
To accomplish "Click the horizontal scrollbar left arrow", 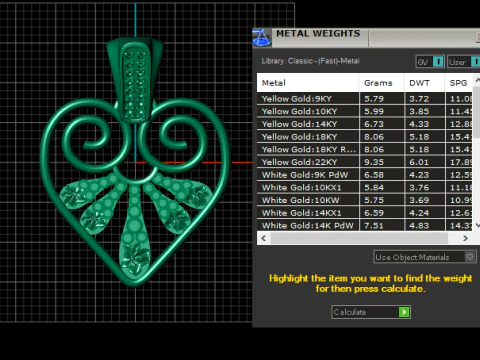I will [264, 238].
